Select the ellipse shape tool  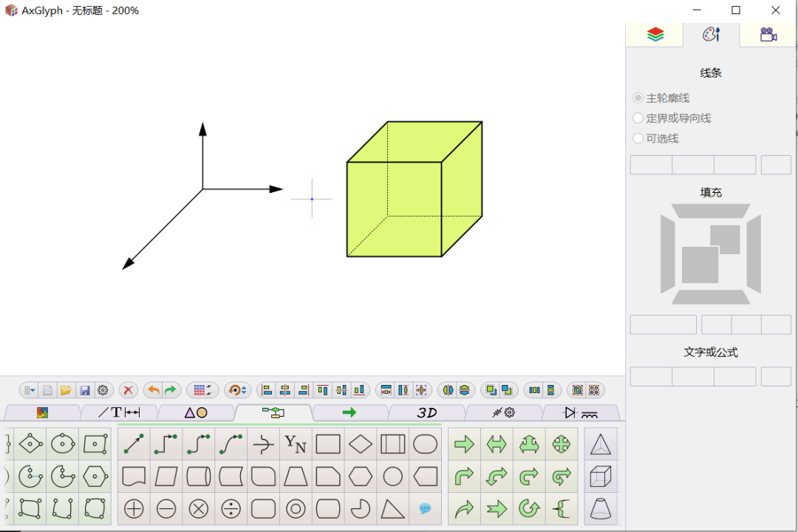(x=425, y=443)
